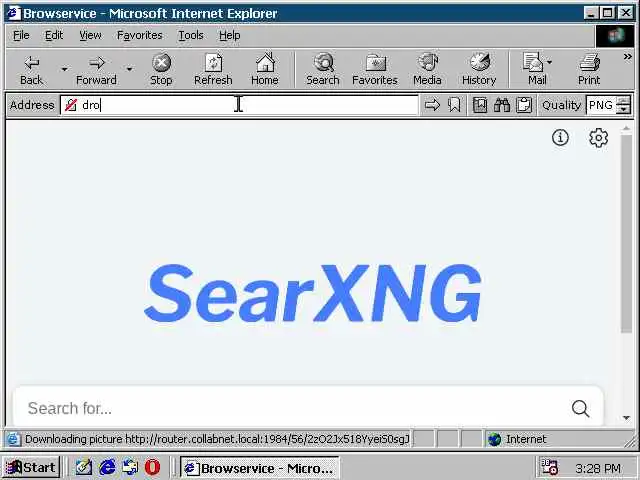Click the status bar page icon
Viewport: 640px width, 480px height.
pos(13,440)
